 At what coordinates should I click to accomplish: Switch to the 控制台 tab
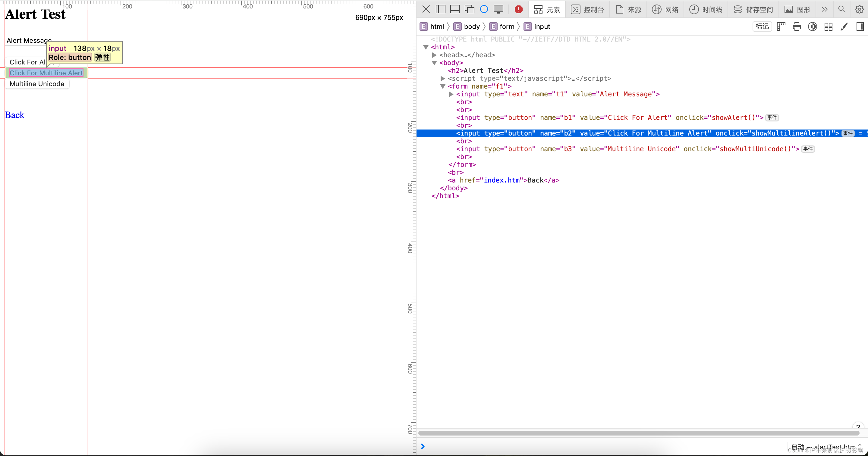(588, 9)
